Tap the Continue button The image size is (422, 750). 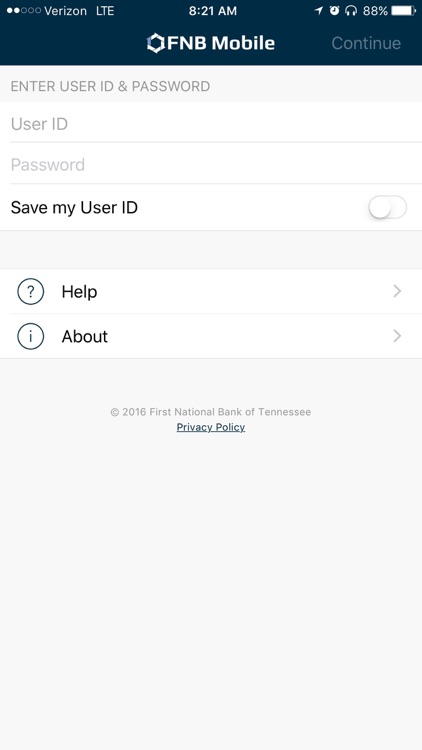click(x=366, y=43)
